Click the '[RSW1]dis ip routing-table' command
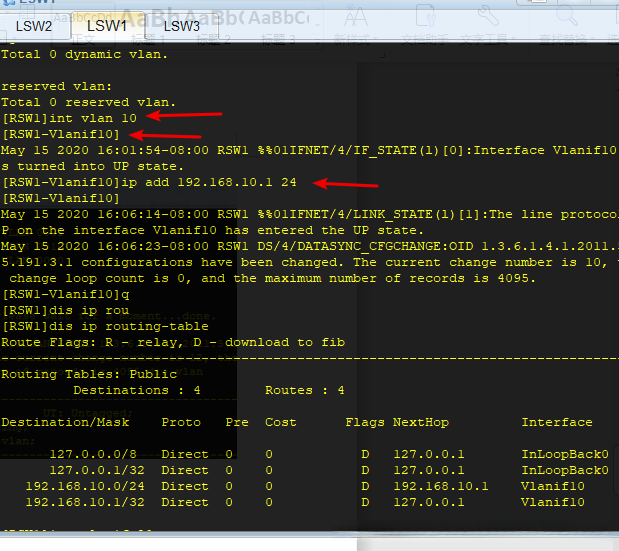The width and height of the screenshot is (619, 551). (105, 326)
